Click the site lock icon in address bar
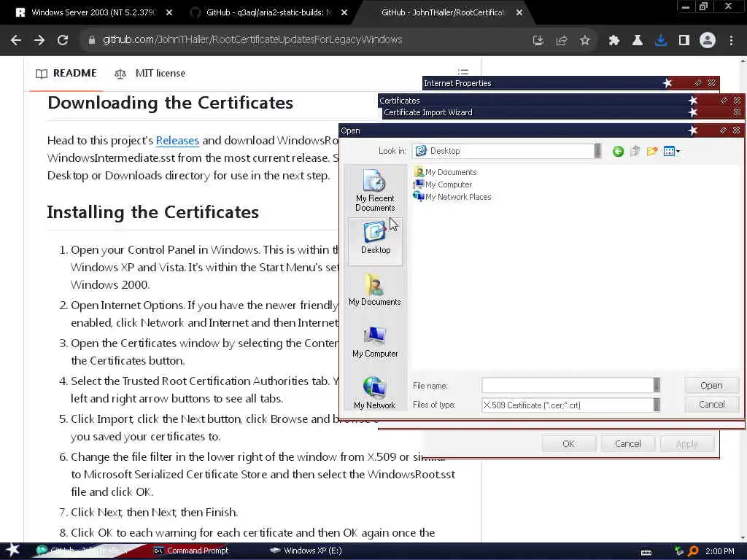This screenshot has height=560, width=747. point(92,40)
